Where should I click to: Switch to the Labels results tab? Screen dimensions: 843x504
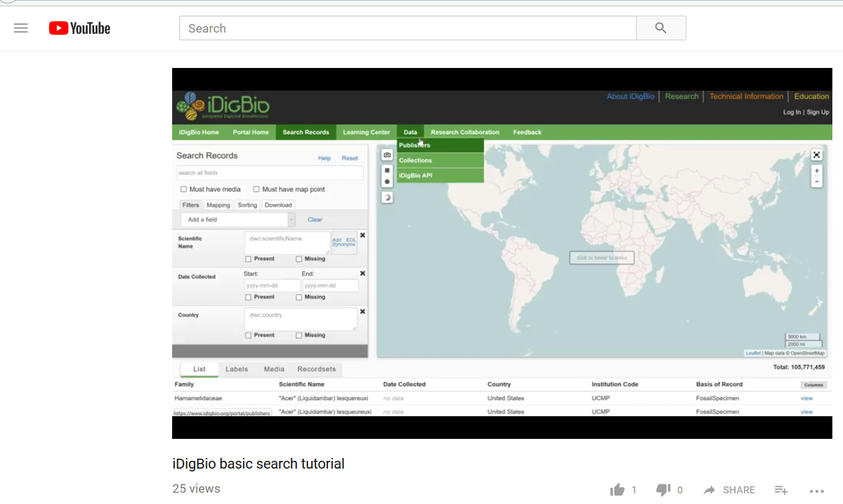pyautogui.click(x=237, y=369)
